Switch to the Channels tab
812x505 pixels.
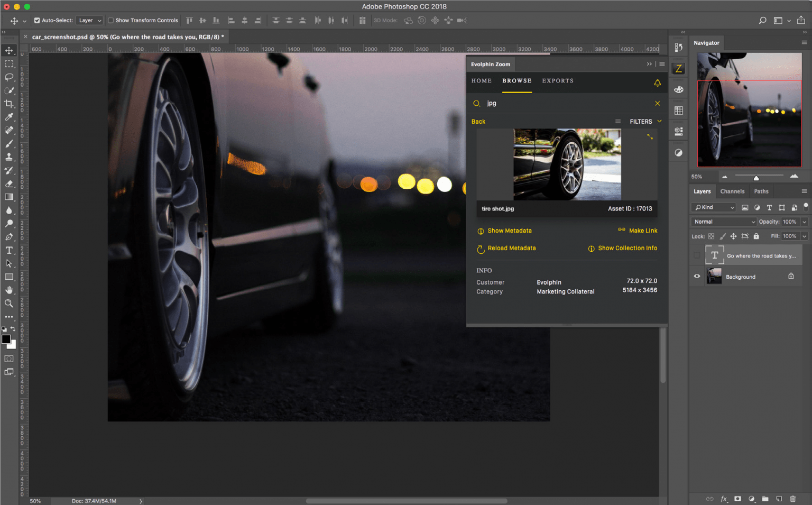732,191
